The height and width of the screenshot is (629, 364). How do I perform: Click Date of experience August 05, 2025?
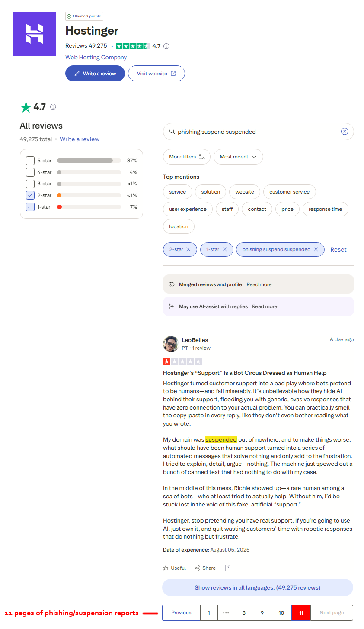coord(206,550)
